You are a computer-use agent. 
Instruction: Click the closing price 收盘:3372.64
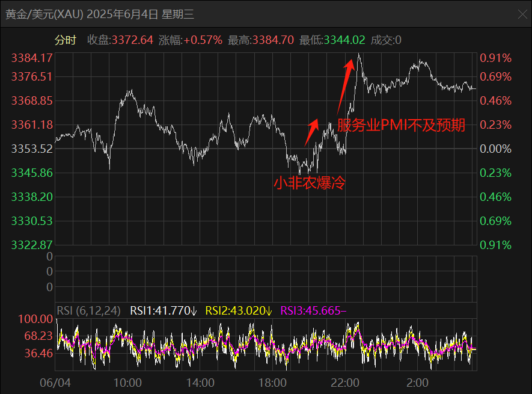(120, 40)
